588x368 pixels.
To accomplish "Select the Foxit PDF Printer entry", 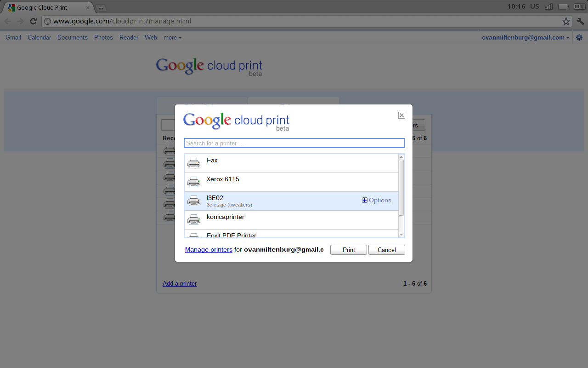I will click(x=291, y=234).
